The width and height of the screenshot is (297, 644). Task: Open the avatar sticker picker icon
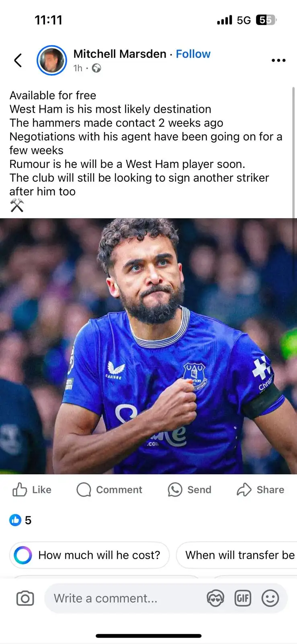(x=215, y=599)
